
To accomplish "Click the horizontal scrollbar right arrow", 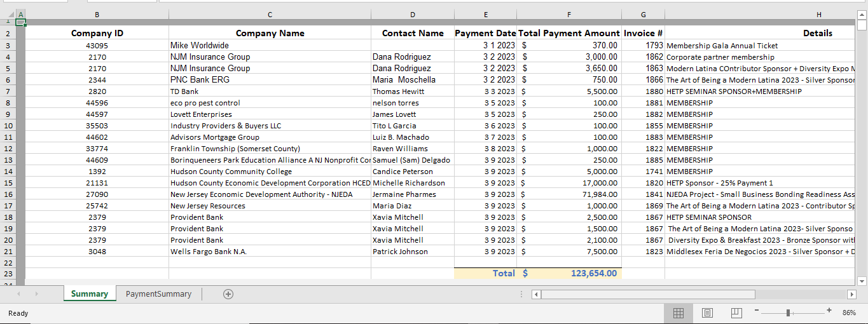I will click(x=851, y=294).
